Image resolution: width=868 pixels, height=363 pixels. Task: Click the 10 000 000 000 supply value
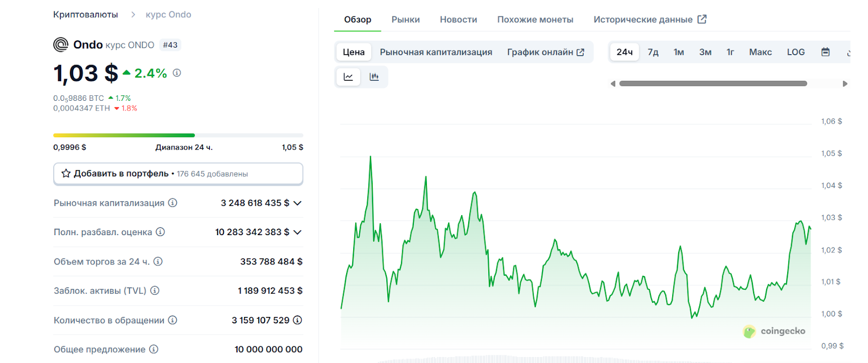(269, 349)
